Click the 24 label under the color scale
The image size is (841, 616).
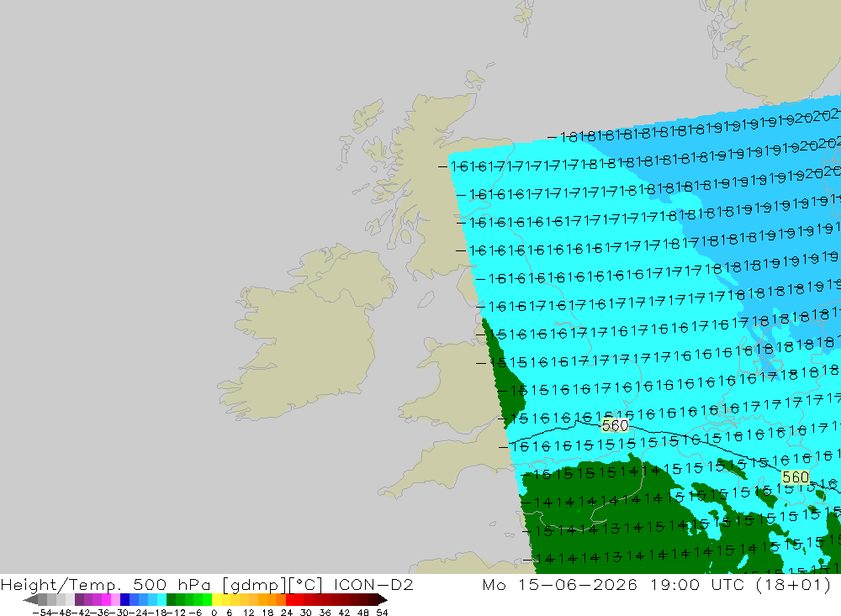[287, 613]
